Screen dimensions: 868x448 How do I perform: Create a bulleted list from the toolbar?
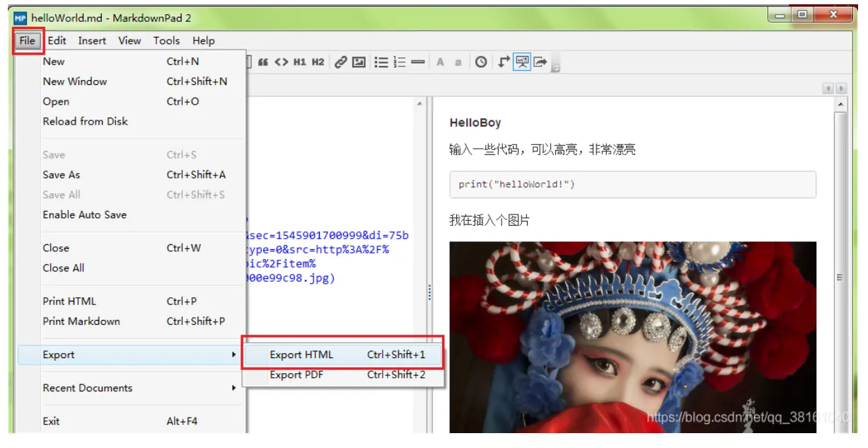tap(381, 62)
